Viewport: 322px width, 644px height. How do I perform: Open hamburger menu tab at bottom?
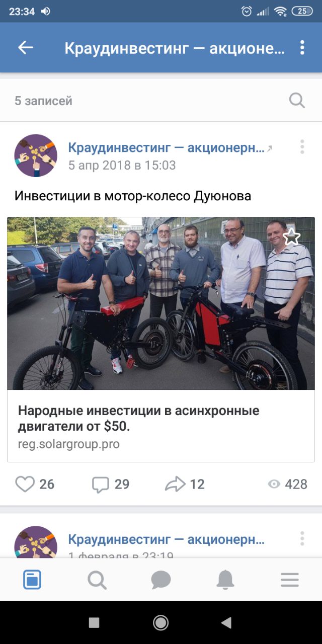pos(290,580)
